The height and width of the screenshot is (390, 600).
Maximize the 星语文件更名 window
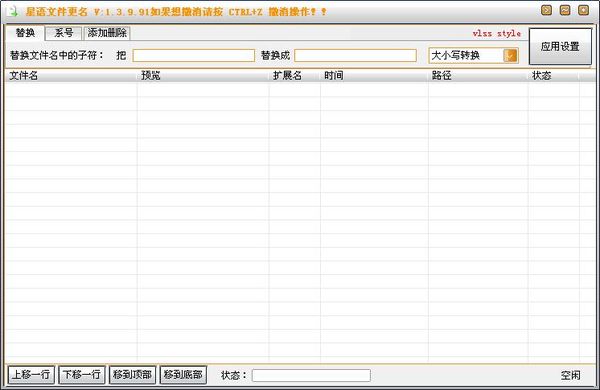pos(565,10)
